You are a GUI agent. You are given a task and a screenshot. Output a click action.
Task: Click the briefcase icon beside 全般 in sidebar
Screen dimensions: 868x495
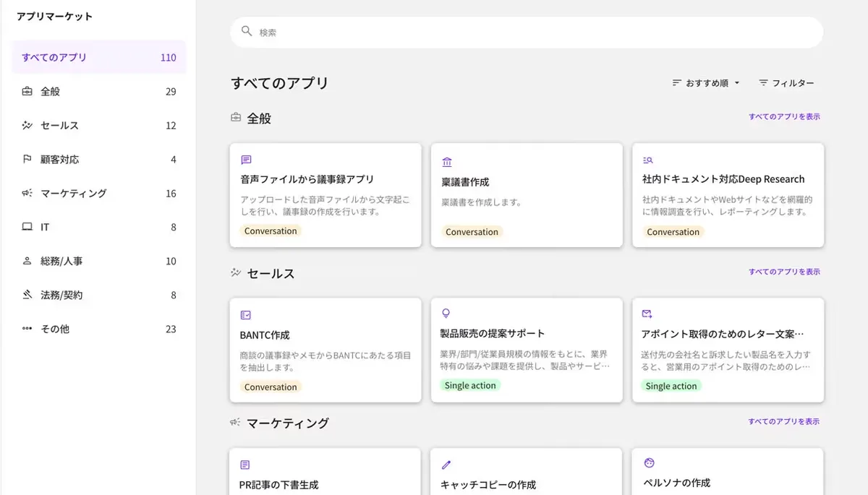[x=27, y=92]
